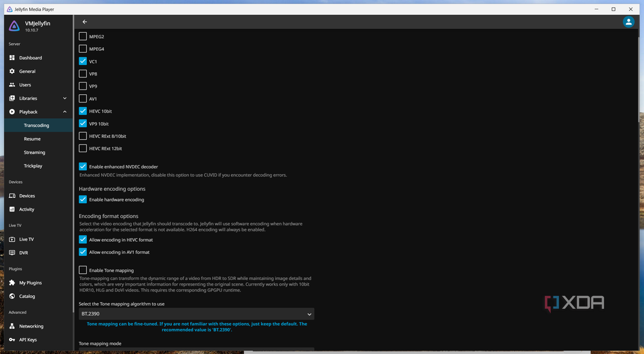Viewport: 644px width, 354px height.
Task: Click the Catalog globe icon
Action: [x=12, y=296]
